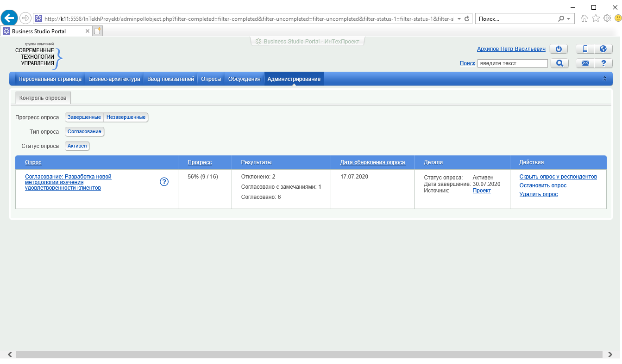Screen dimensions: 622x364
Task: Toggle the Незавершенные progress filter
Action: click(x=126, y=117)
